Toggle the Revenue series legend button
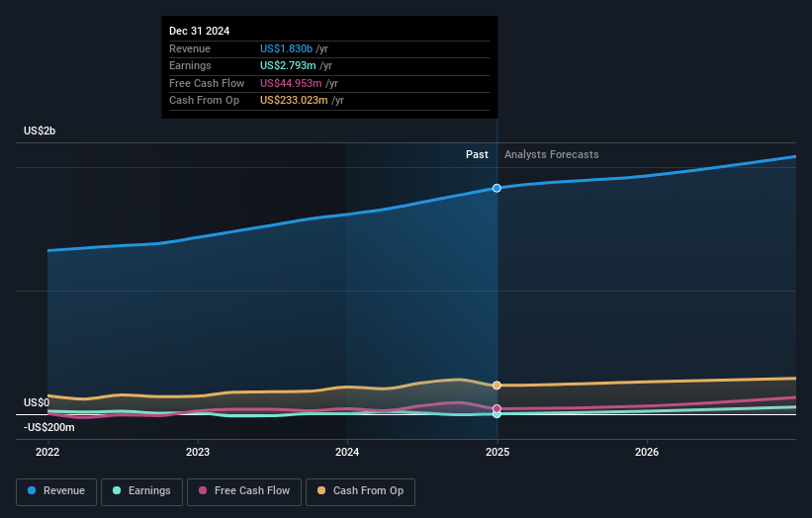The image size is (812, 518). coord(56,491)
